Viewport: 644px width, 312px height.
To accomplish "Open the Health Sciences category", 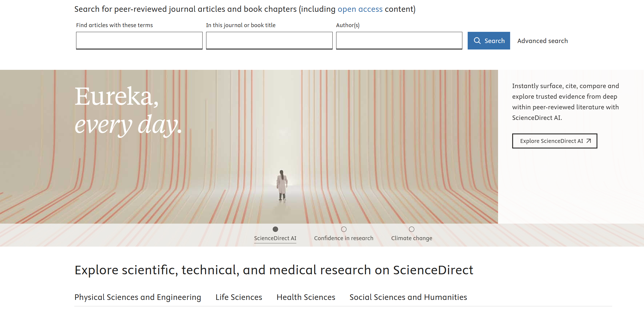I will 305,297.
